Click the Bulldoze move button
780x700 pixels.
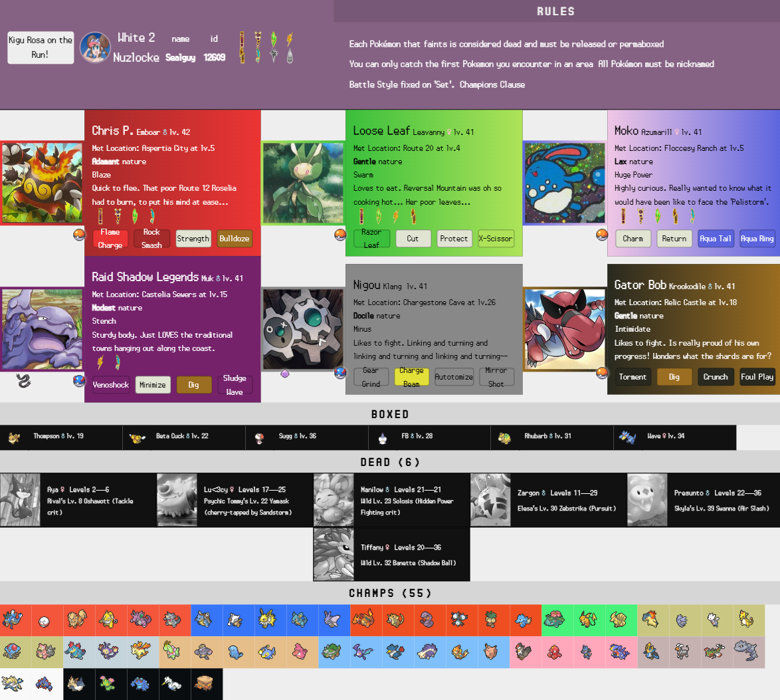(235, 239)
